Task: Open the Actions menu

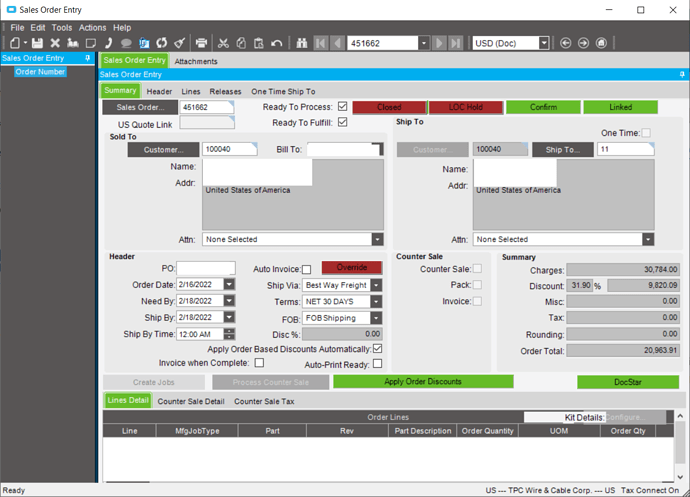Action: 92,28
